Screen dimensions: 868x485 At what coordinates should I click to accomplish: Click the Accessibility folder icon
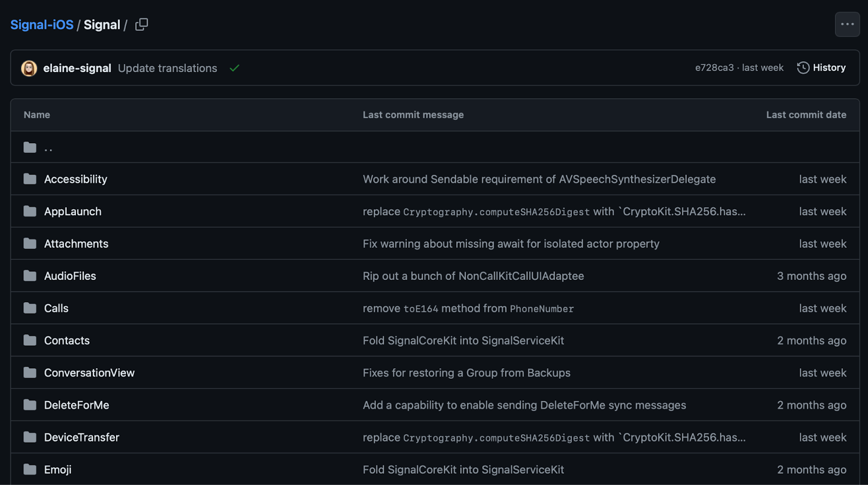[x=30, y=179]
